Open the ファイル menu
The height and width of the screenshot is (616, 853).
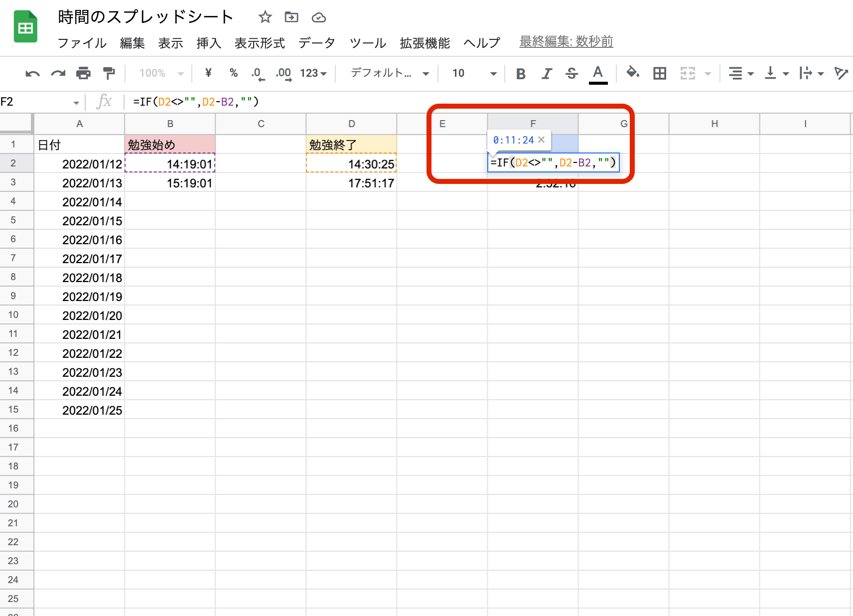pos(82,43)
